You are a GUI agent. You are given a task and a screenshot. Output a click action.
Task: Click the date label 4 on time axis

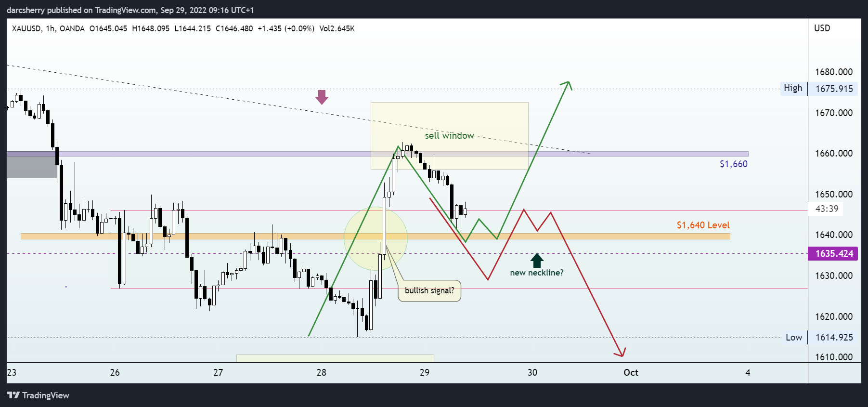pos(748,372)
